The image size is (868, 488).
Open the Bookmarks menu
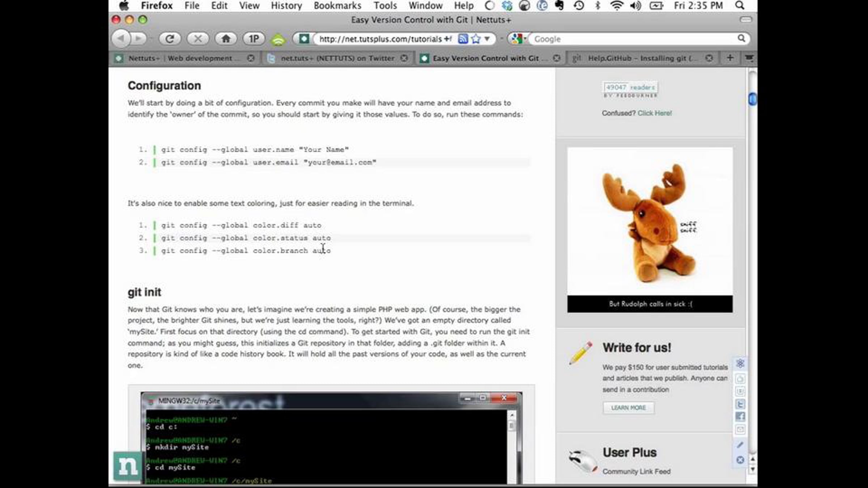pos(337,5)
